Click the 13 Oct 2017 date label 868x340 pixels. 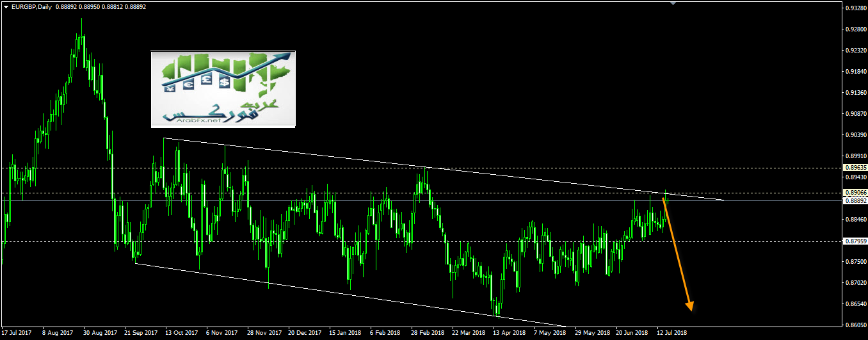point(182,333)
